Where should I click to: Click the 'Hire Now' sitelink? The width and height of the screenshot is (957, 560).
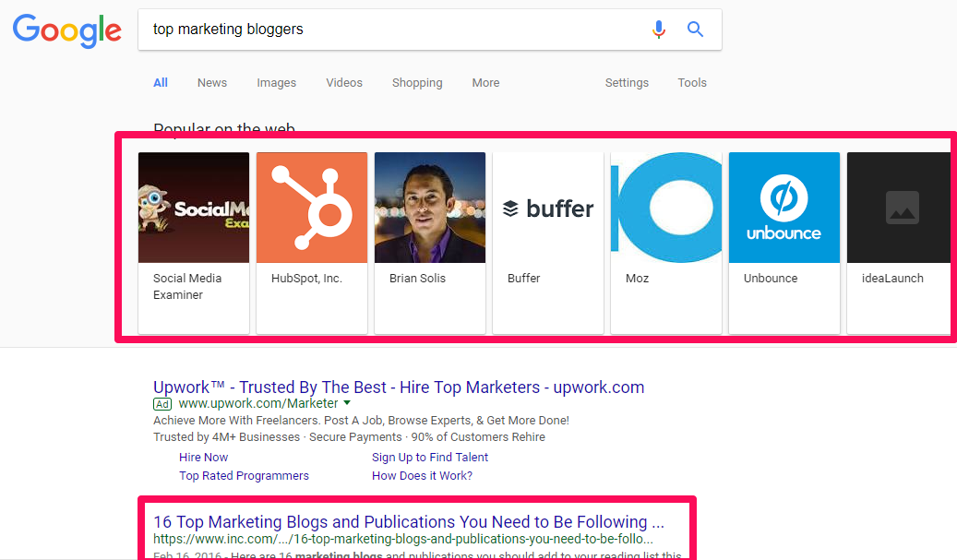[203, 458]
